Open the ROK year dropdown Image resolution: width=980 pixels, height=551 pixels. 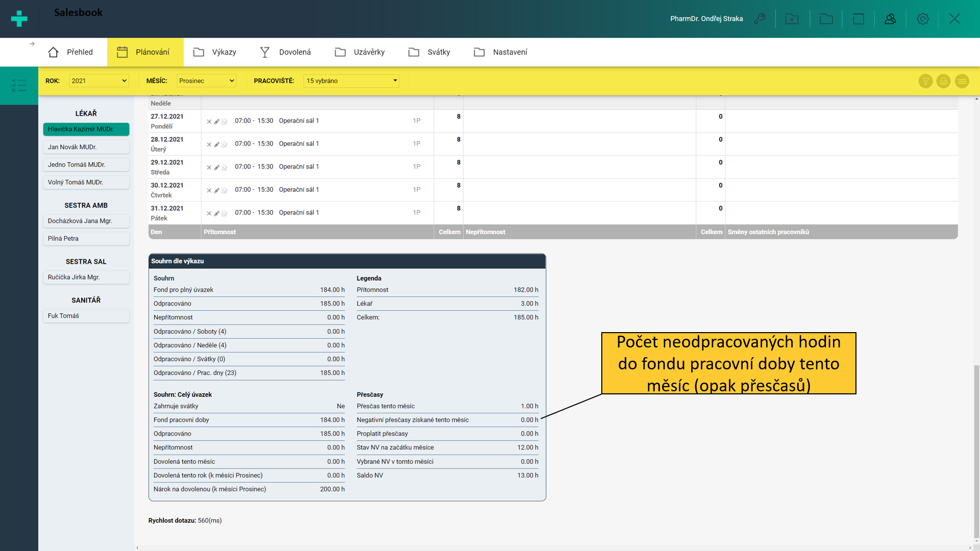(99, 81)
